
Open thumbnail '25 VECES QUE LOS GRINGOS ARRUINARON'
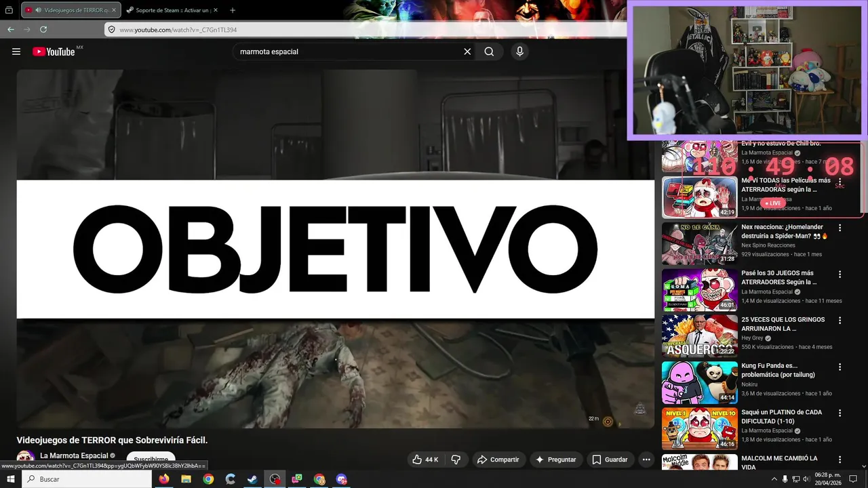(700, 335)
